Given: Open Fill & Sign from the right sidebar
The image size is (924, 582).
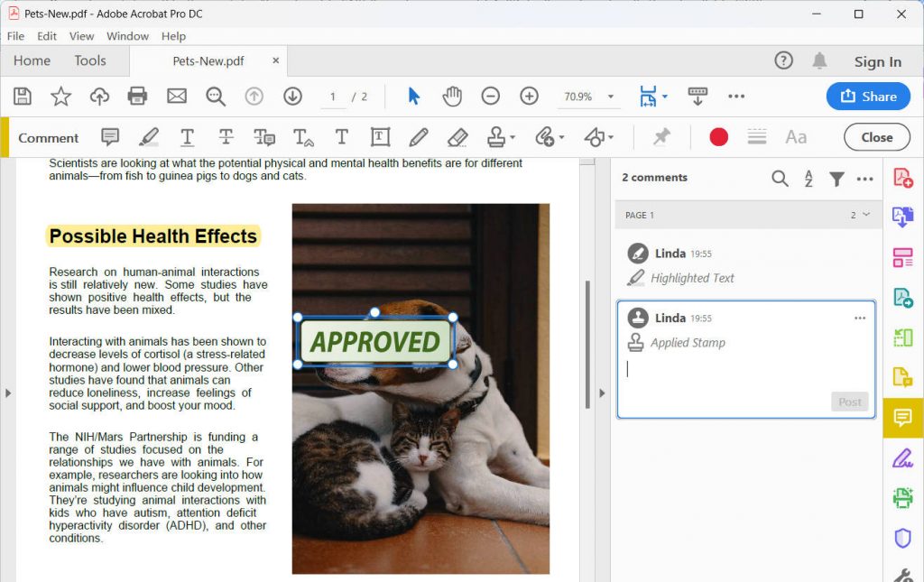Looking at the screenshot, I should 902,457.
